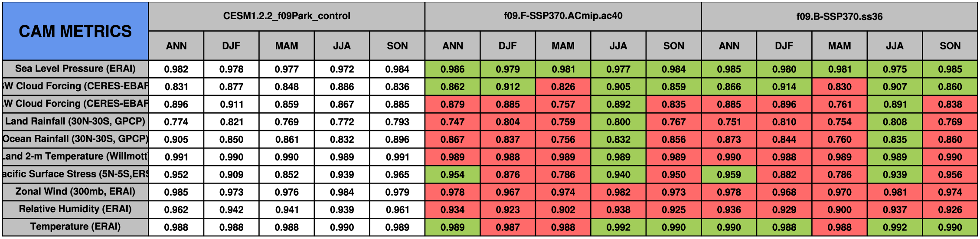Select the CESM1.2.2_f09Park_control column group header
Viewport: 980px width, 239px height.
coord(287,16)
